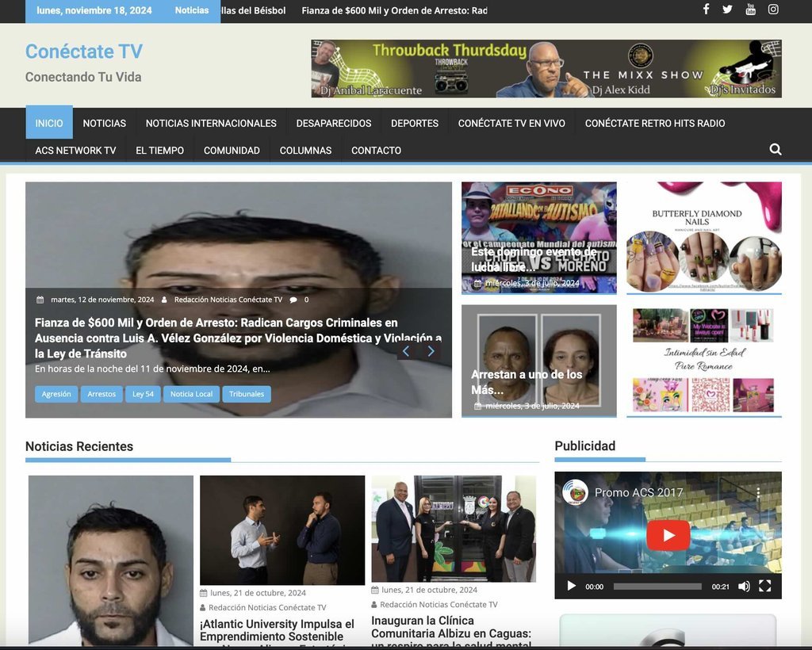Viewport: 812px width, 650px height.
Task: Click the ACS channel logo on the video
Action: click(576, 492)
